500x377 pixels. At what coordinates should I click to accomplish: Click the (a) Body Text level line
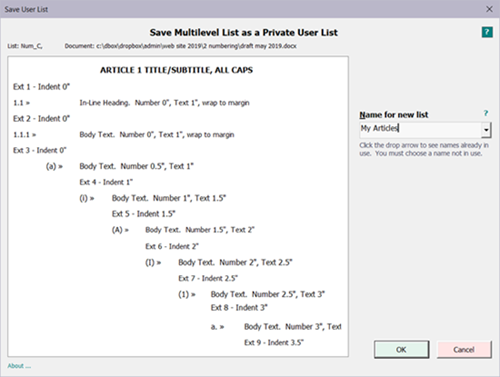120,166
